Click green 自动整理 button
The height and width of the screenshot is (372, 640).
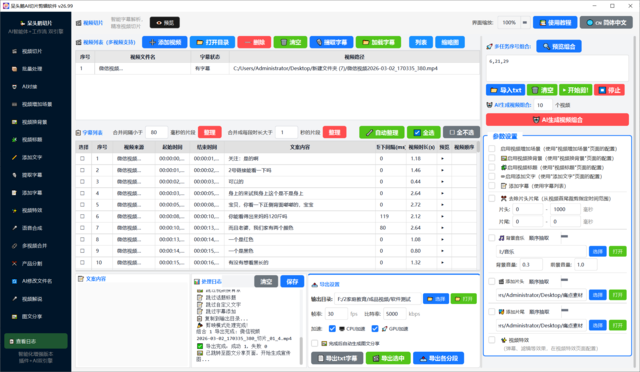382,132
